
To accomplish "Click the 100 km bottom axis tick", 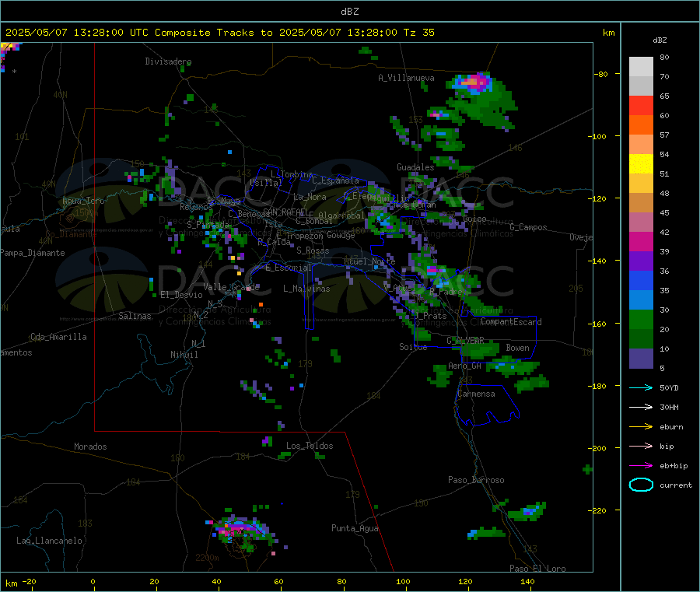I will pos(403,581).
